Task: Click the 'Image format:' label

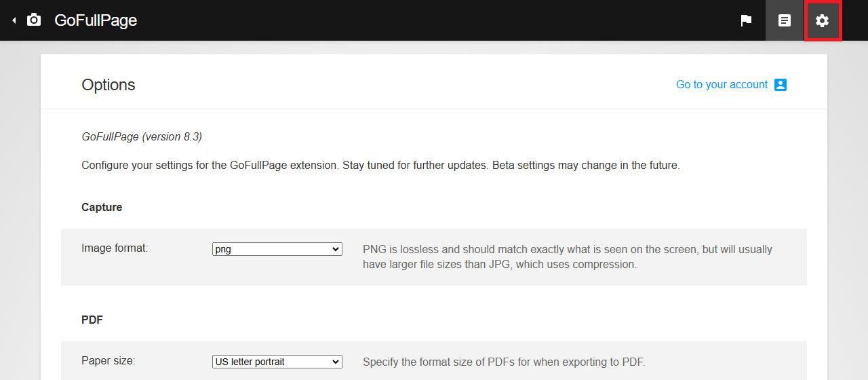Action: point(115,248)
